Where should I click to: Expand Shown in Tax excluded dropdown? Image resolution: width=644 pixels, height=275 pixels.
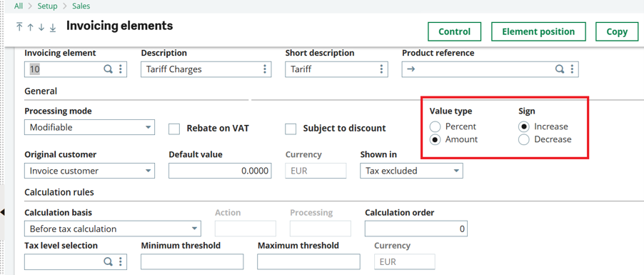[x=411, y=171]
